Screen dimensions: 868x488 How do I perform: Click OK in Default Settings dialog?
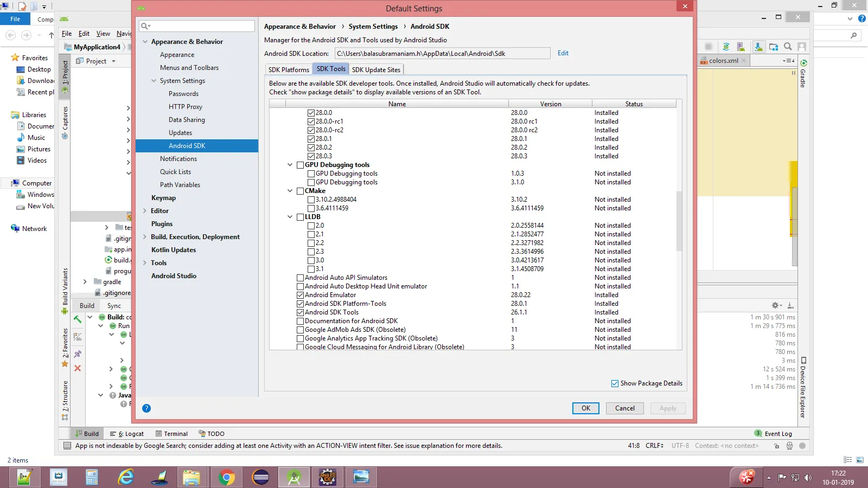pos(586,408)
